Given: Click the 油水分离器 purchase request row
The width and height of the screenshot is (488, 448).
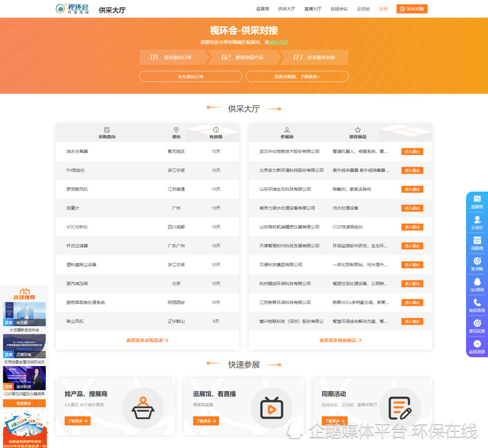Looking at the screenshot, I should [x=147, y=152].
